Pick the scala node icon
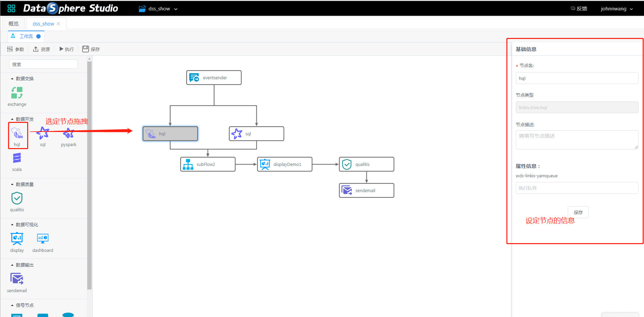Image resolution: width=644 pixels, height=317 pixels. pyautogui.click(x=17, y=158)
